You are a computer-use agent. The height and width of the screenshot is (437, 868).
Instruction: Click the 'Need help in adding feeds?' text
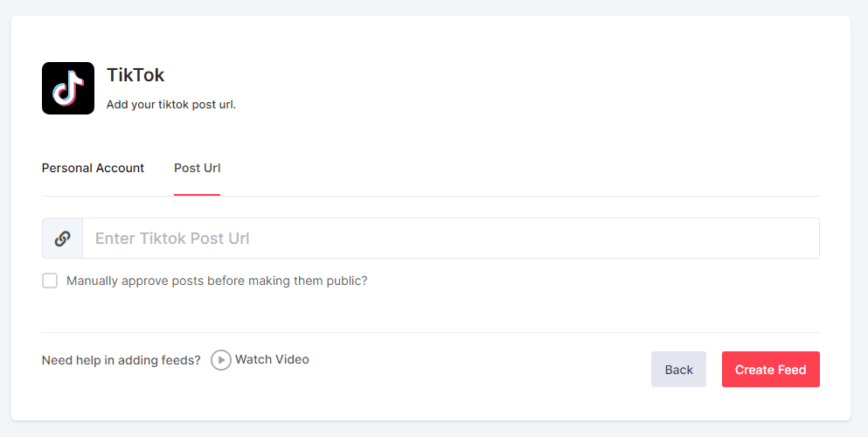click(x=122, y=360)
